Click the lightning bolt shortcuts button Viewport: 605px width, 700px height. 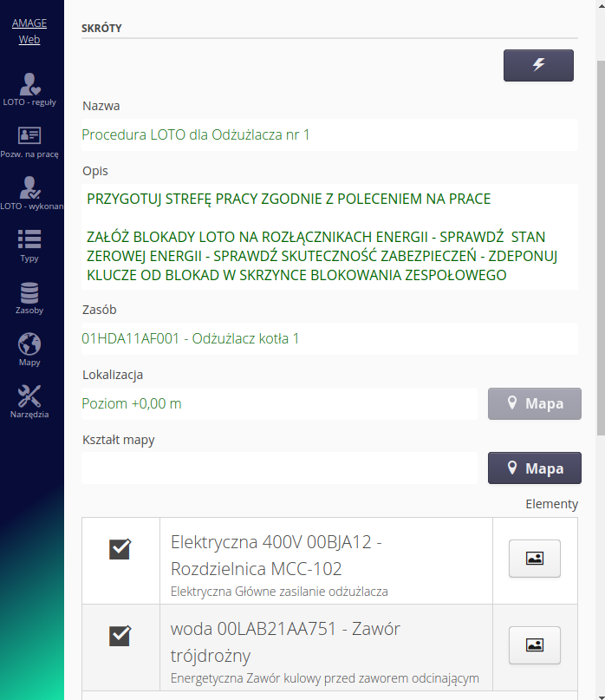pyautogui.click(x=538, y=66)
